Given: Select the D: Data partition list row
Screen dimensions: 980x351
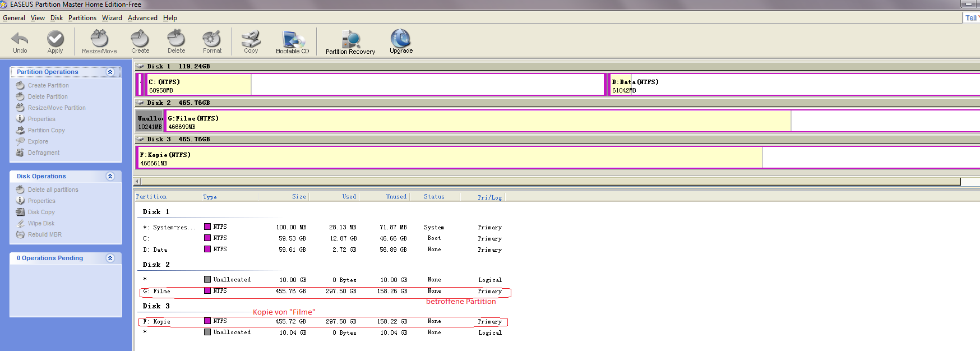Looking at the screenshot, I should (x=322, y=250).
